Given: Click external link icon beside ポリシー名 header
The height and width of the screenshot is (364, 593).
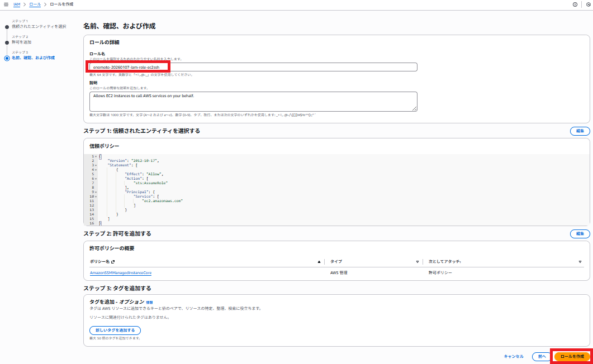Looking at the screenshot, I should 113,261.
